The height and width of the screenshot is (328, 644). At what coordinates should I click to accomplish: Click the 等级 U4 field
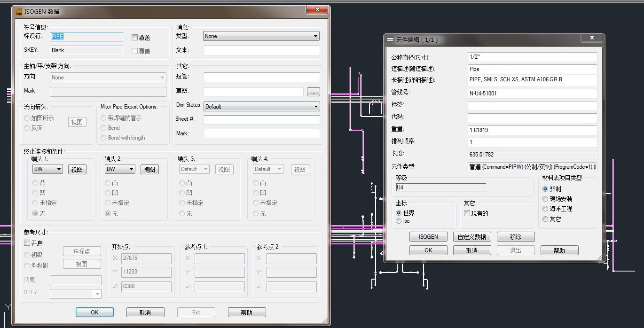point(440,187)
